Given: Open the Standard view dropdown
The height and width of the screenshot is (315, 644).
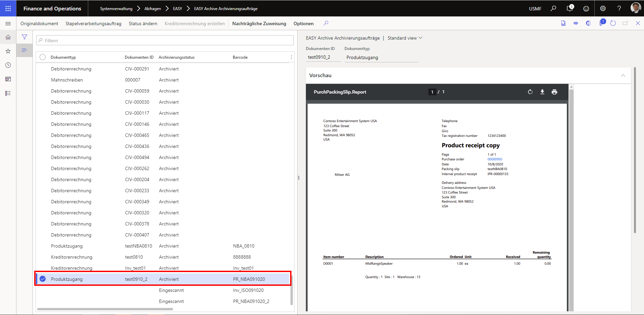Looking at the screenshot, I should tap(405, 38).
